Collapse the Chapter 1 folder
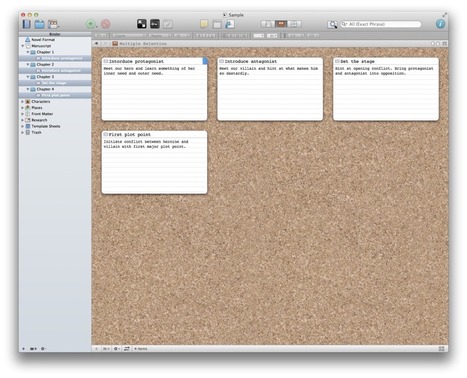The height and width of the screenshot is (378, 467). 28,52
